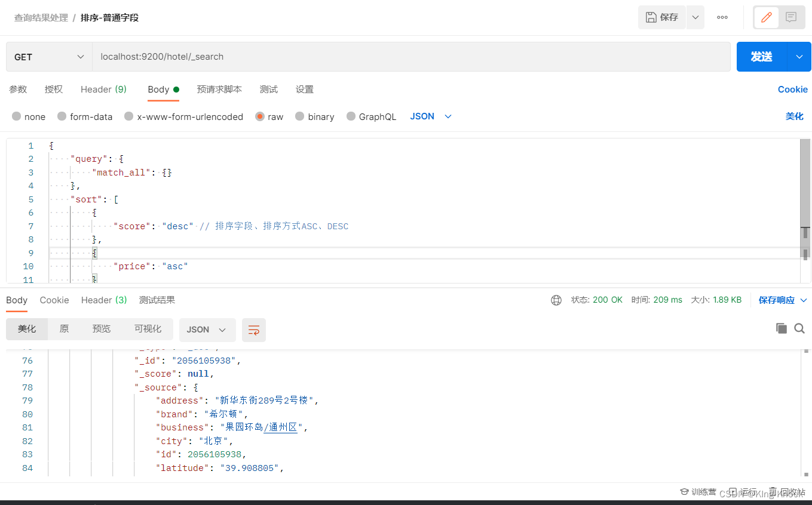Select the response 美化 view
This screenshot has width=812, height=505.
click(27, 329)
